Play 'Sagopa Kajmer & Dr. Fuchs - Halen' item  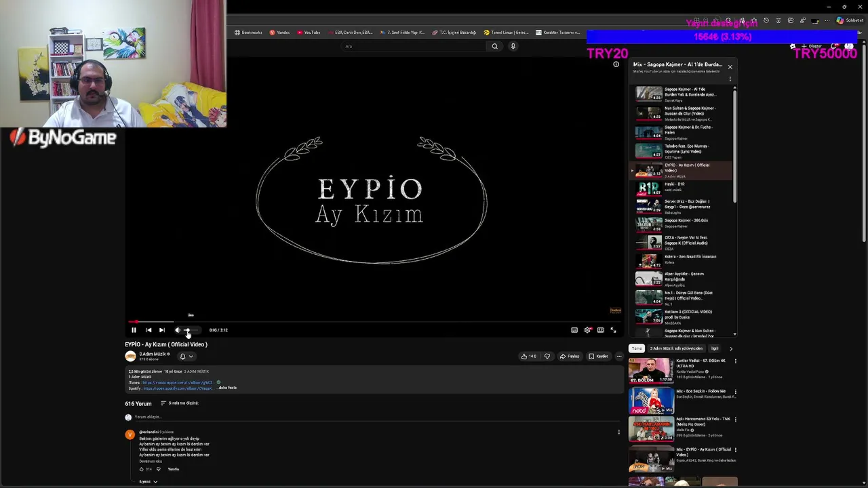(682, 132)
